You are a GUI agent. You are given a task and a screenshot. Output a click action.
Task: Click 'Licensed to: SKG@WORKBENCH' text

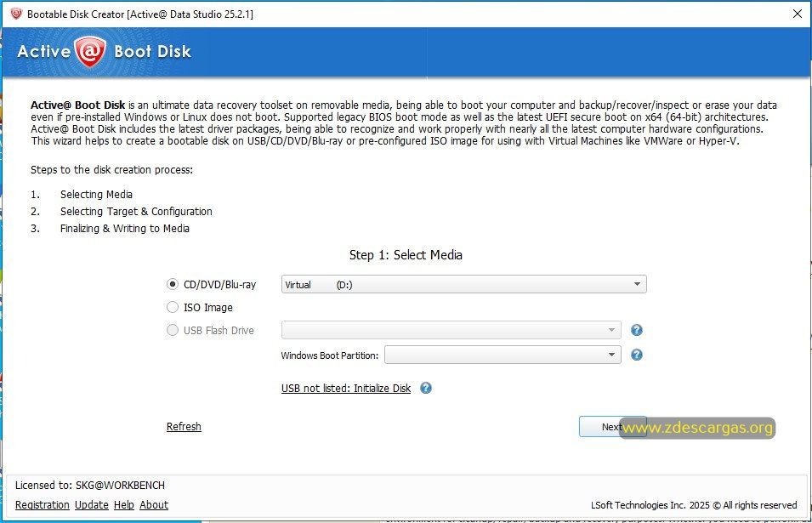click(x=90, y=486)
